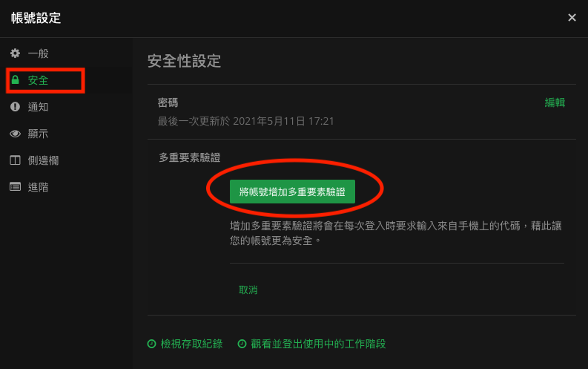588x369 pixels.
Task: Open the 檢視存取紀錄 link
Action: 191,344
